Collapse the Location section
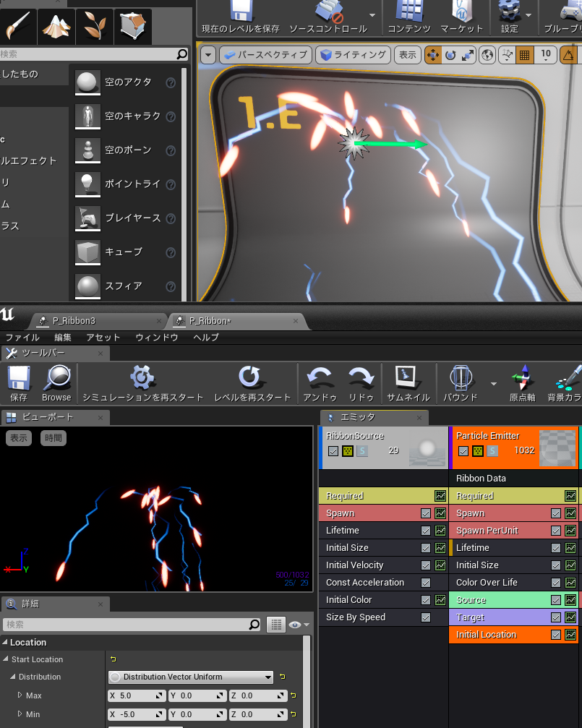The image size is (582, 728). point(5,642)
